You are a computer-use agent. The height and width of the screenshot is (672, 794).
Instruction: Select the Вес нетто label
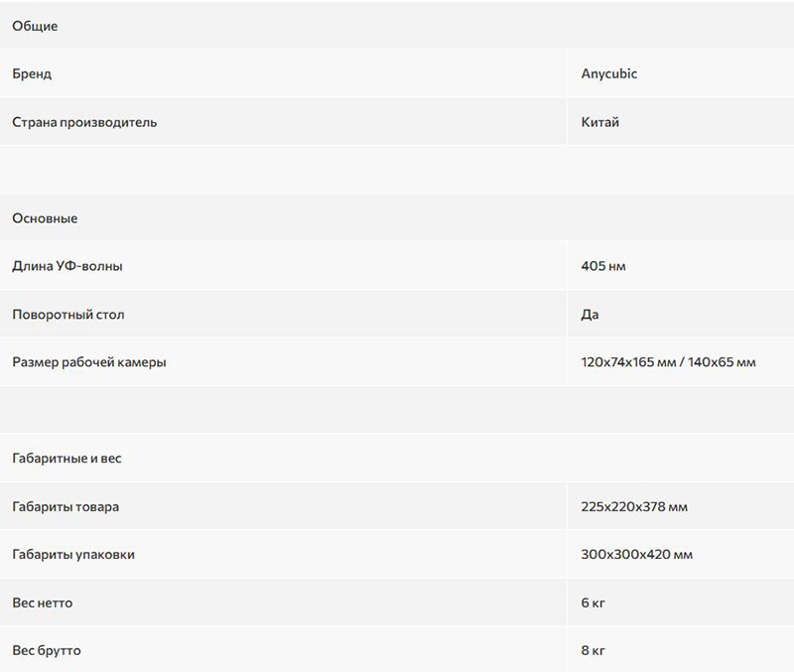(43, 603)
